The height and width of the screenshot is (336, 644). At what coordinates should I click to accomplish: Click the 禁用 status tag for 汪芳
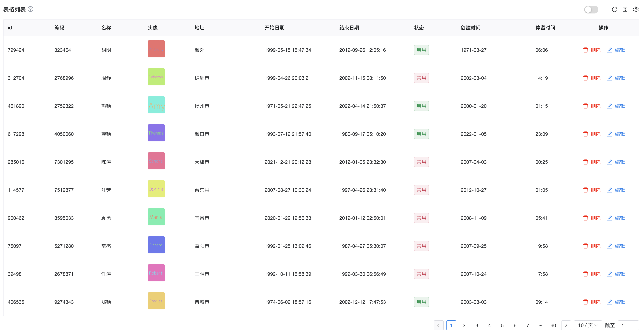tap(421, 190)
